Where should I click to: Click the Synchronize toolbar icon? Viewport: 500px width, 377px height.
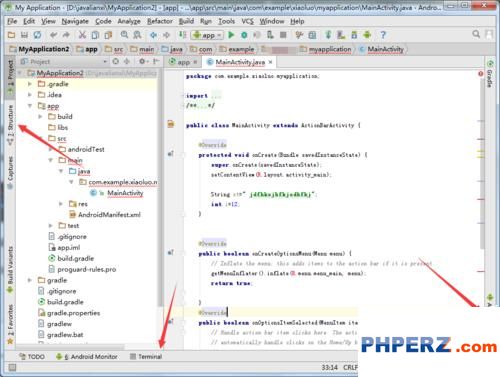click(x=37, y=35)
